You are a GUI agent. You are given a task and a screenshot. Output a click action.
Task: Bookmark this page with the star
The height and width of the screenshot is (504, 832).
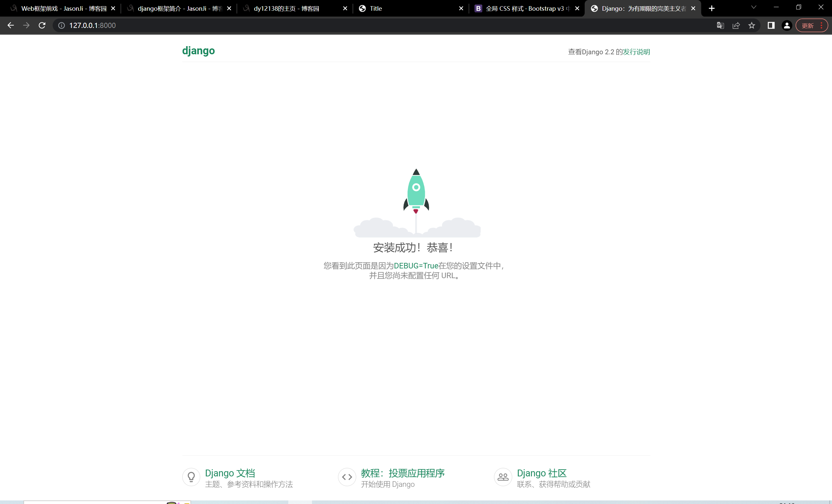752,25
